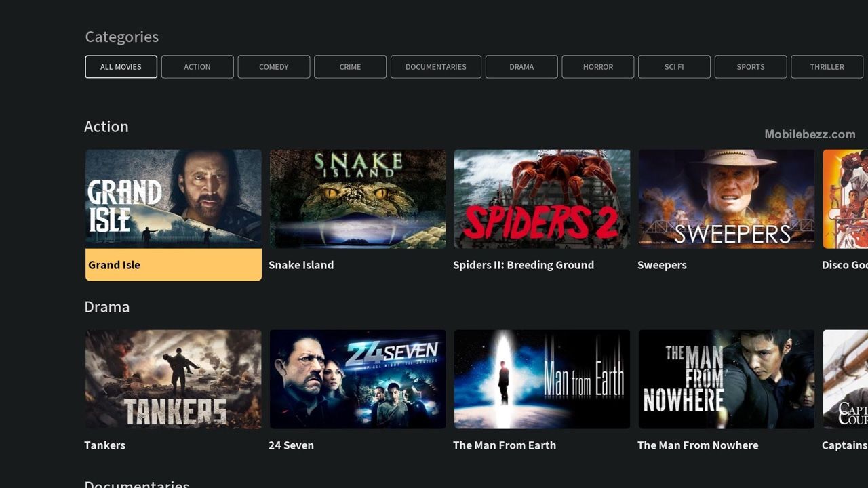Viewport: 868px width, 488px height.
Task: Click the Snake Island title text
Action: 301,265
